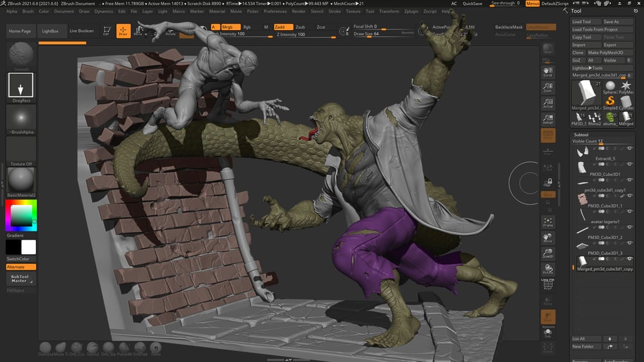This screenshot has height=362, width=644.
Task: Toggle the Alternate color button
Action: click(21, 267)
